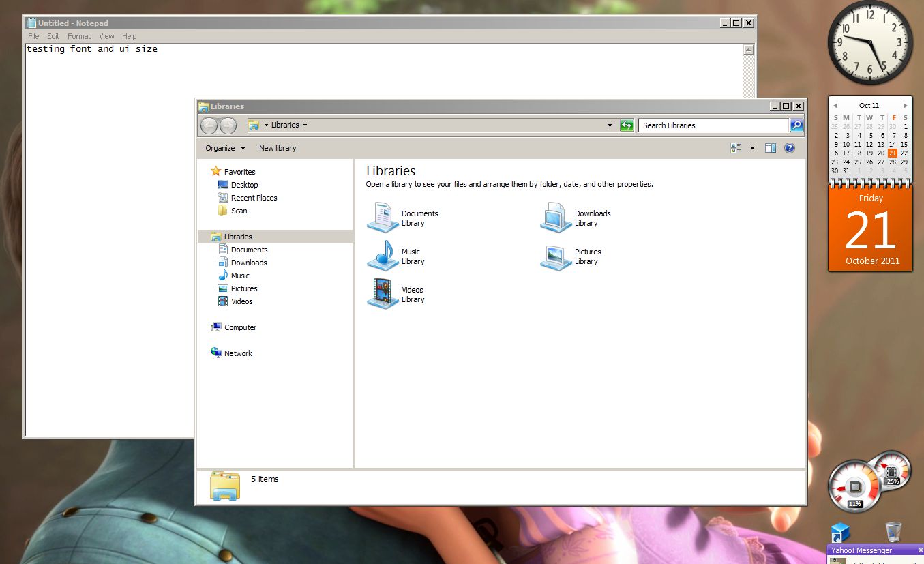Click the Notepad scrollbar up arrow
The height and width of the screenshot is (564, 924).
click(749, 50)
